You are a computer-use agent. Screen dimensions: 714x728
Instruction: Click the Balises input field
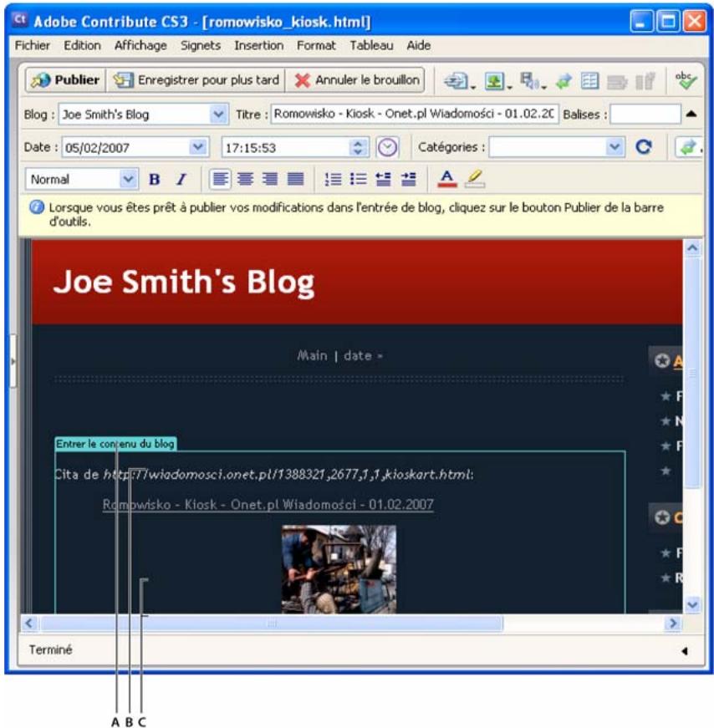coord(645,115)
